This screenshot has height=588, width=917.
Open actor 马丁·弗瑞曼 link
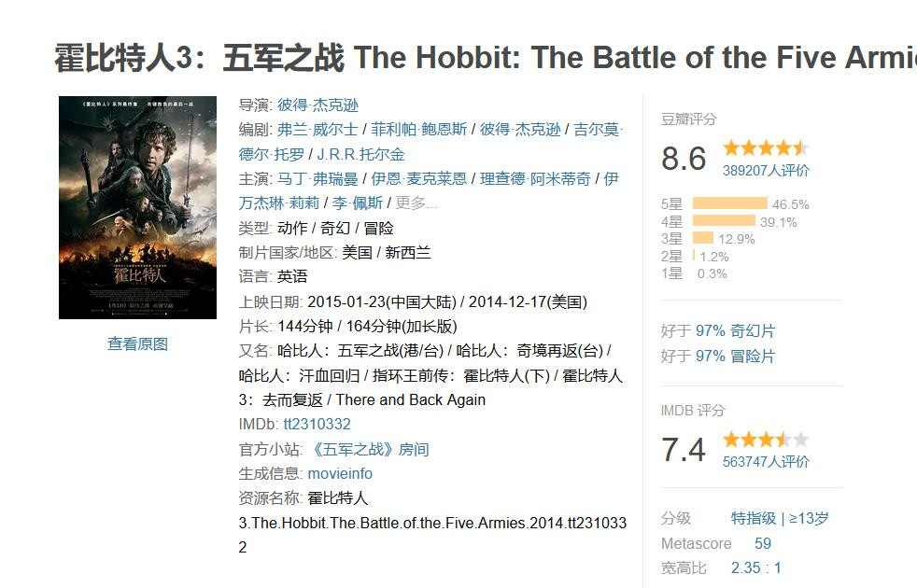[x=317, y=179]
